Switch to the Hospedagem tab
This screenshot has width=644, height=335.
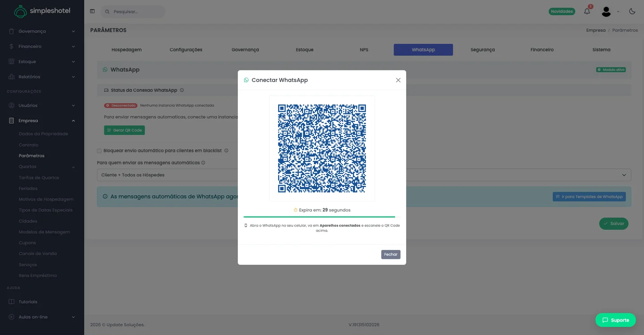[127, 50]
